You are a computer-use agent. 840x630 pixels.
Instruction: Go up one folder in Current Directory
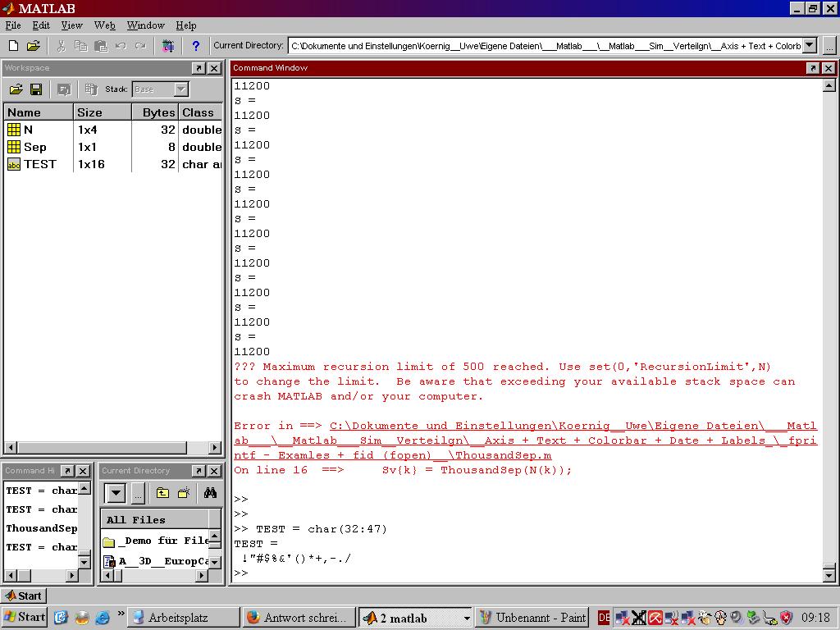point(162,493)
